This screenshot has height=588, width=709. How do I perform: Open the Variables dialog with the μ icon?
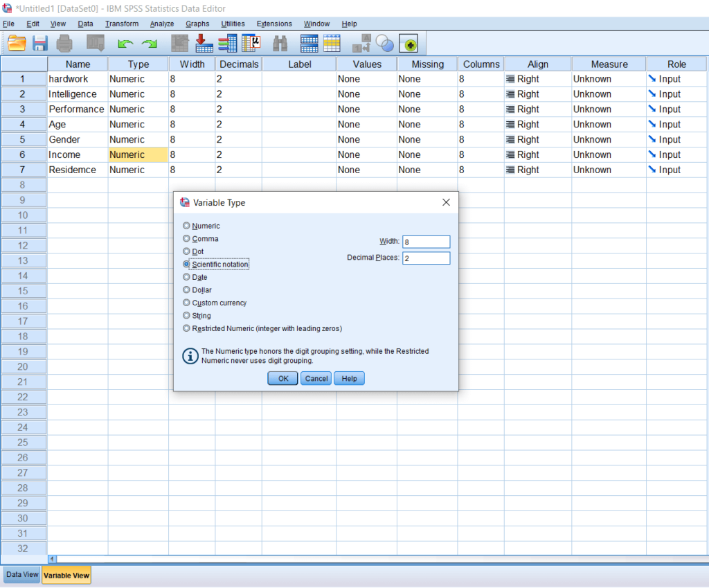(x=252, y=43)
